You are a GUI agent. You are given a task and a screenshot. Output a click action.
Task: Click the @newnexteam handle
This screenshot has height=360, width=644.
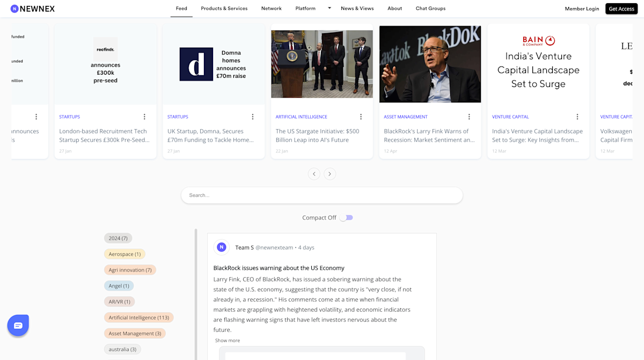[274, 248]
